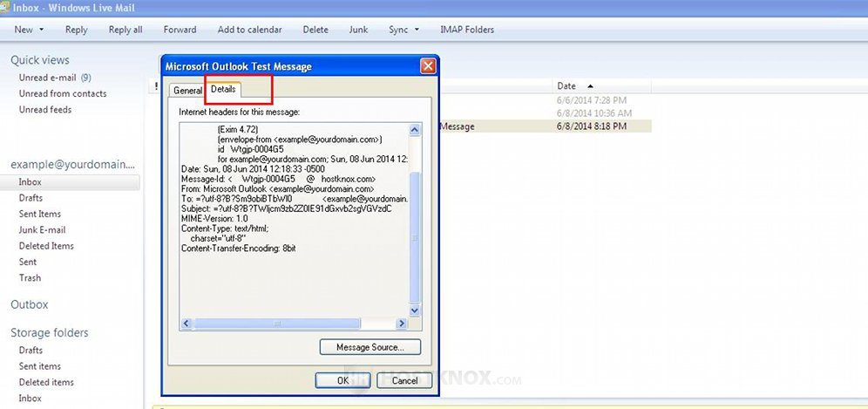The width and height of the screenshot is (868, 409).
Task: Open the account's Deleted Items folder
Action: point(46,246)
